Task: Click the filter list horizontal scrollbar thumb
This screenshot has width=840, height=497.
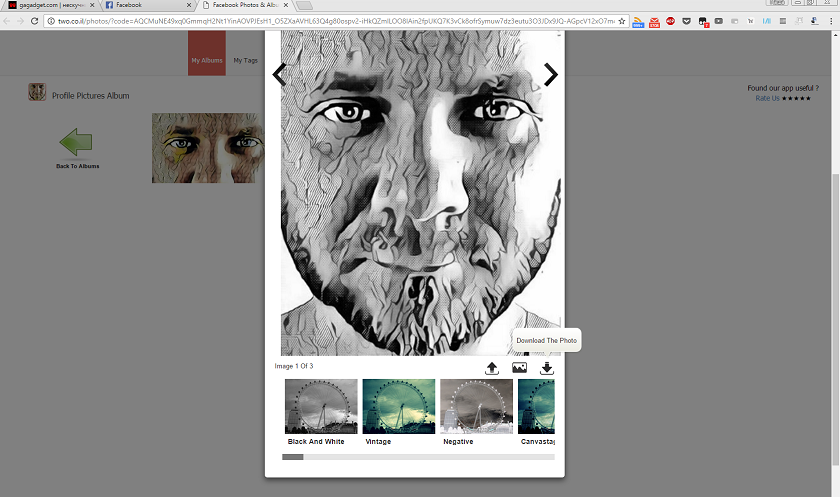Action: pyautogui.click(x=292, y=457)
